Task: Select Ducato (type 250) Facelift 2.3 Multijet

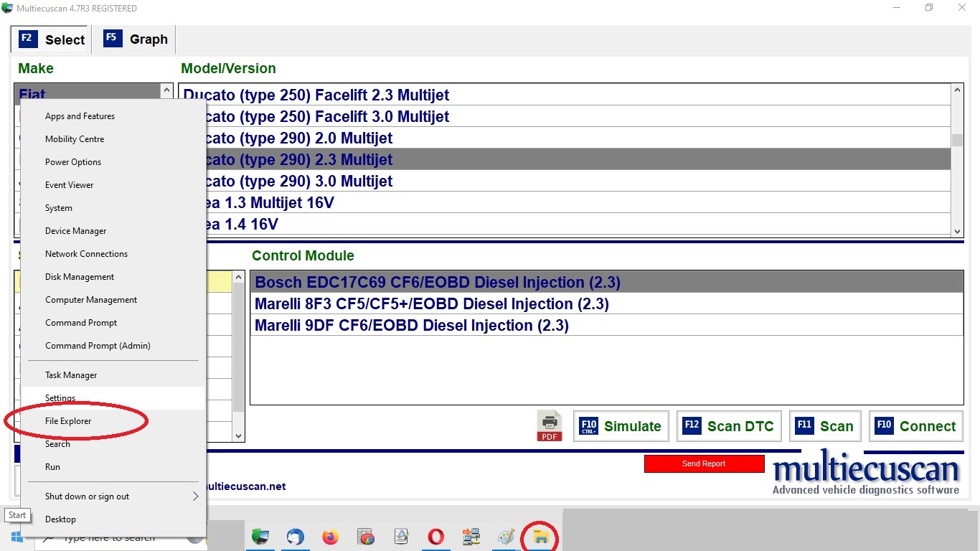Action: (565, 95)
